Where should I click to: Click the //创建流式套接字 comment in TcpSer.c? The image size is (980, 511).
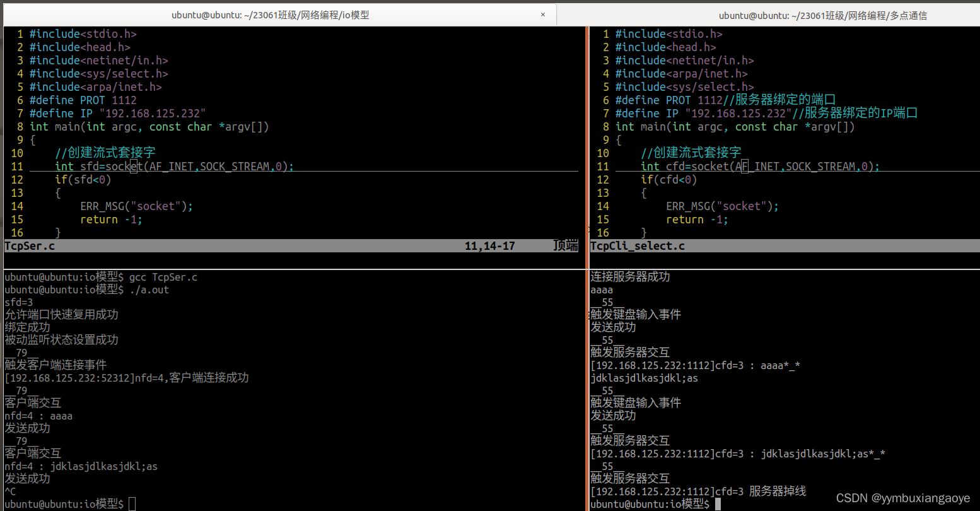105,153
